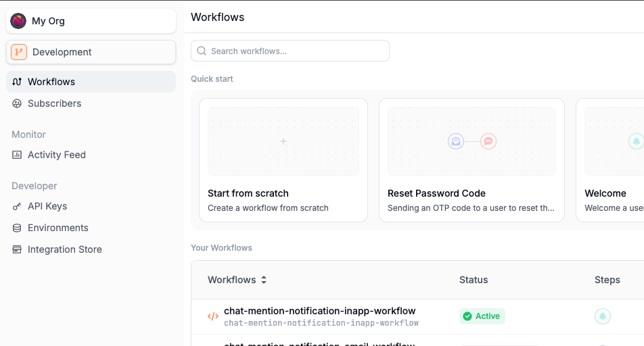This screenshot has height=346, width=644.
Task: Click the search magnifier icon
Action: (x=202, y=51)
